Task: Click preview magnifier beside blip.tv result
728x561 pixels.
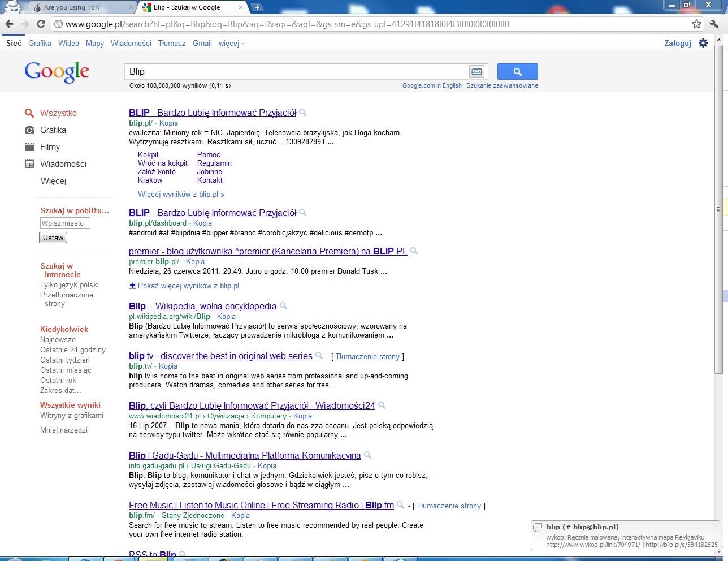Action: [x=319, y=356]
